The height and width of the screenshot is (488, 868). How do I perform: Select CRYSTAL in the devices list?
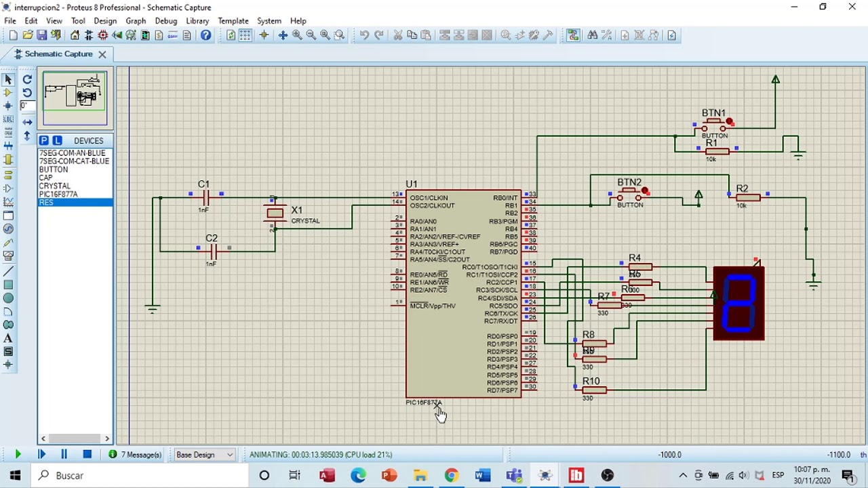[x=55, y=186]
